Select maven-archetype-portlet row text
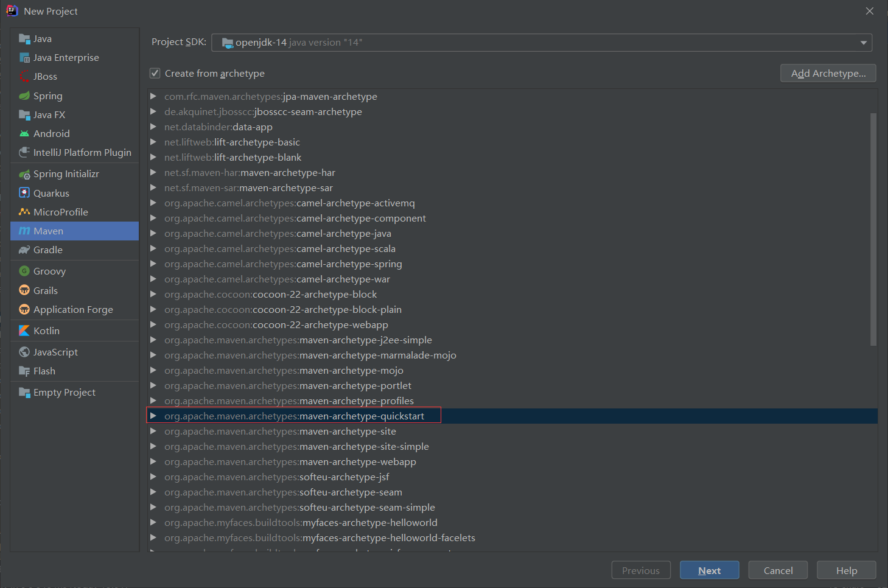This screenshot has height=588, width=888. point(288,385)
